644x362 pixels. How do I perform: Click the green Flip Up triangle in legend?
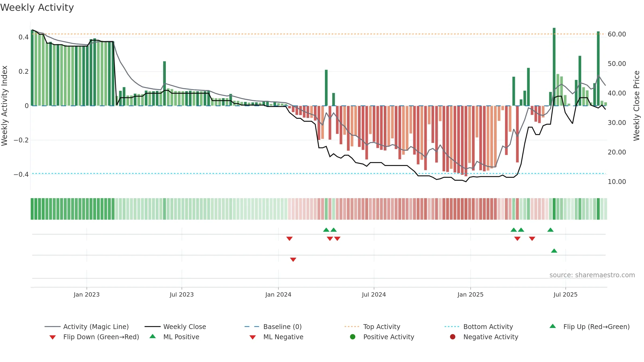coord(553,326)
